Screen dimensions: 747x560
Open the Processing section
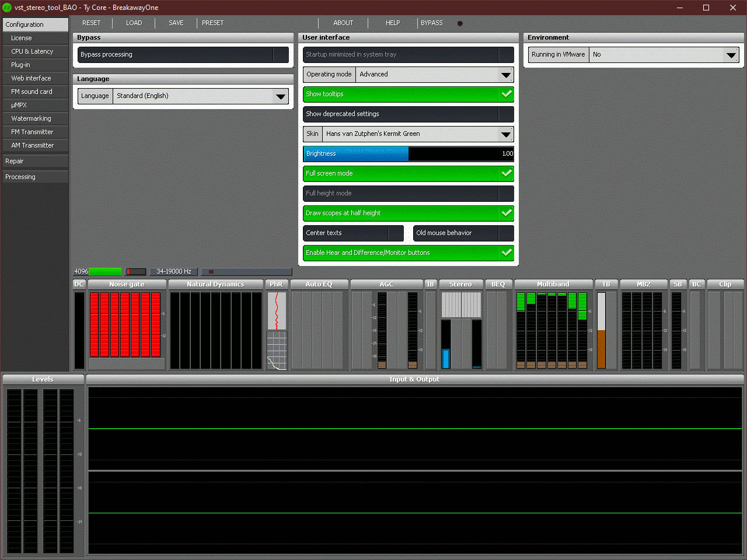pos(36,177)
